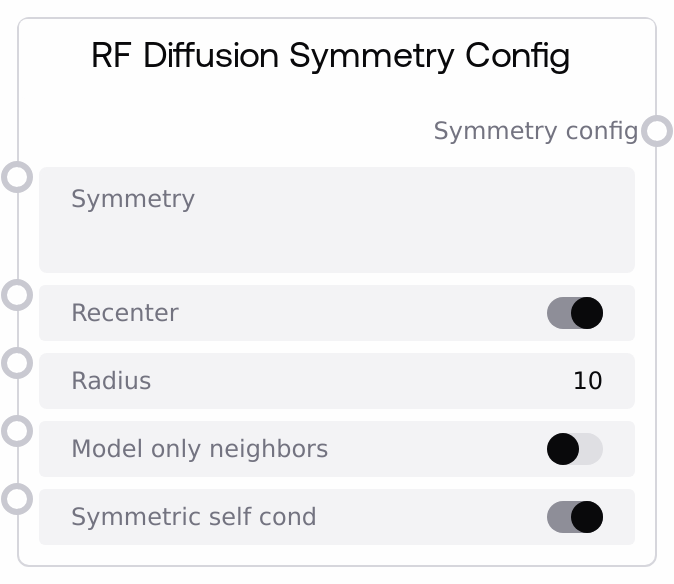The width and height of the screenshot is (674, 584).
Task: Click the Symmetry config output label
Action: pyautogui.click(x=535, y=131)
